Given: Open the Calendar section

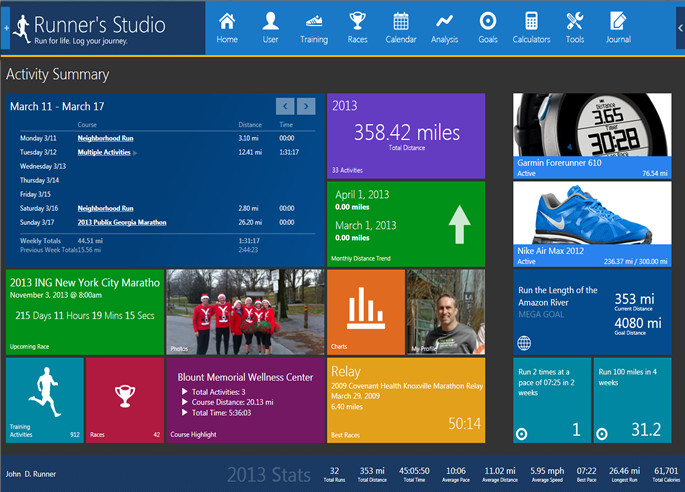Looking at the screenshot, I should [x=401, y=28].
